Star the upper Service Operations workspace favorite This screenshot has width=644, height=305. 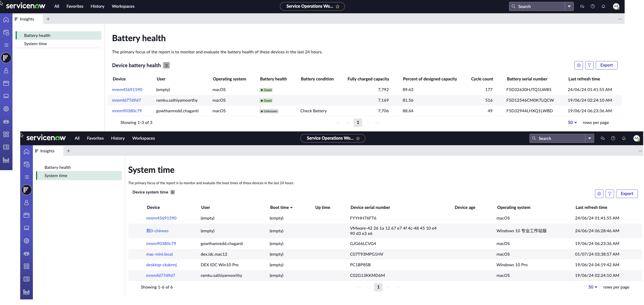tap(338, 6)
